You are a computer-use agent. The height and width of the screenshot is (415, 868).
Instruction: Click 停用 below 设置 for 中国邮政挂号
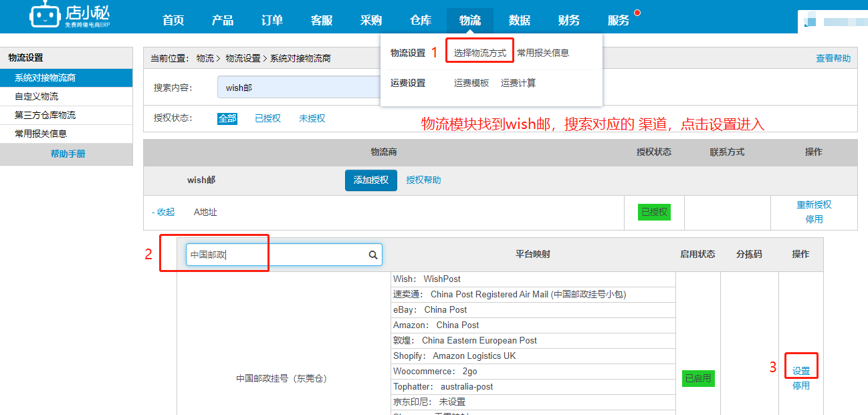tap(801, 386)
